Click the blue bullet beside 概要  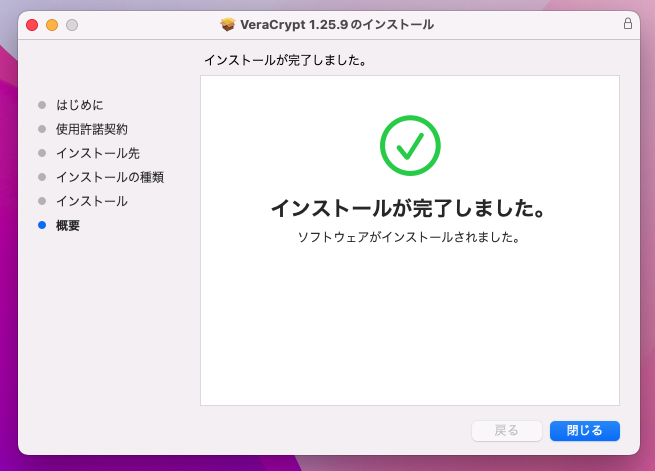tap(41, 226)
